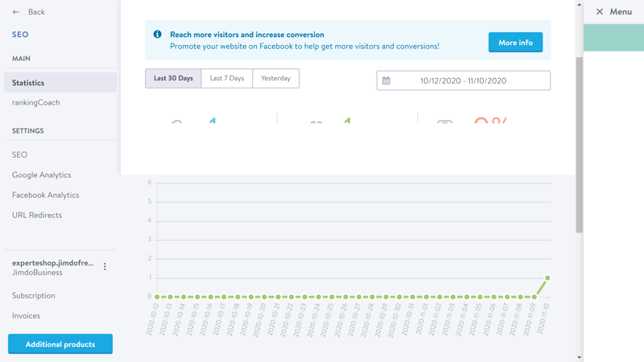Open Facebook Analytics settings

[46, 195]
